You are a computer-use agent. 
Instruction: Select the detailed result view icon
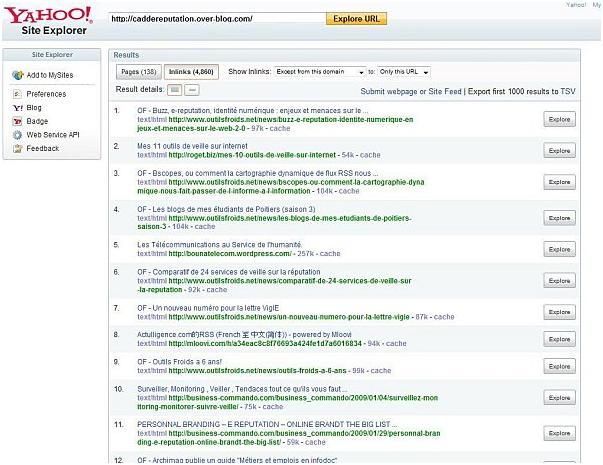pyautogui.click(x=175, y=90)
